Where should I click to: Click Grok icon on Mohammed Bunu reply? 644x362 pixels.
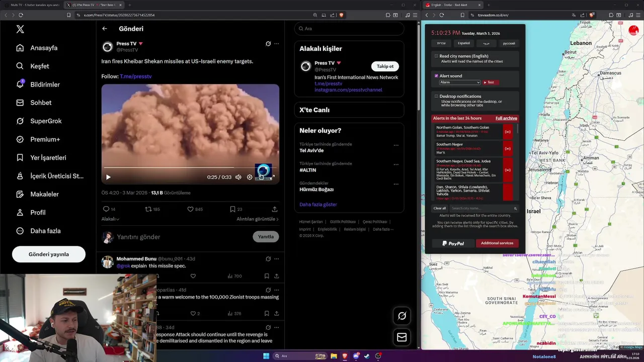coord(268,259)
